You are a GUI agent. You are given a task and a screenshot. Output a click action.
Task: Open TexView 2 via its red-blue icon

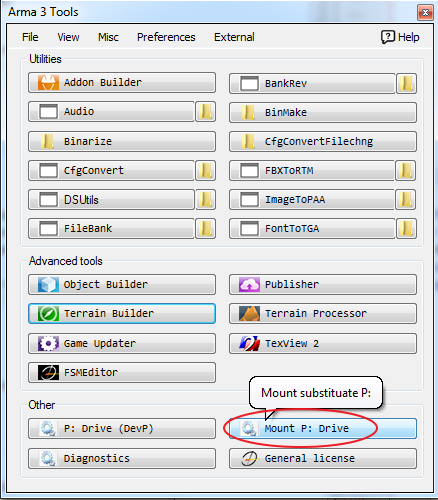(x=249, y=343)
